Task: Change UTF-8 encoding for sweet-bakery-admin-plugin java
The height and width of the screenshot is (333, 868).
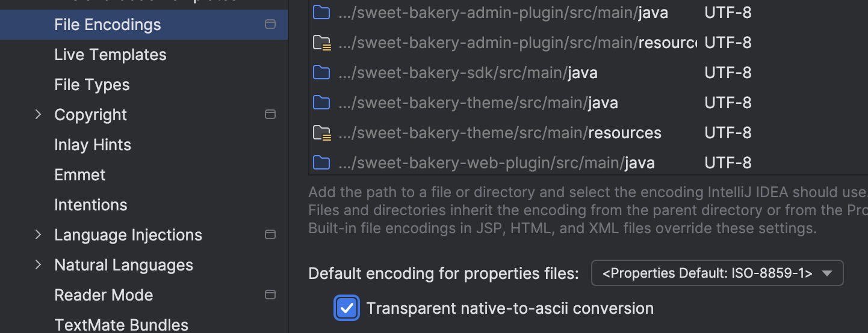Action: coord(728,13)
